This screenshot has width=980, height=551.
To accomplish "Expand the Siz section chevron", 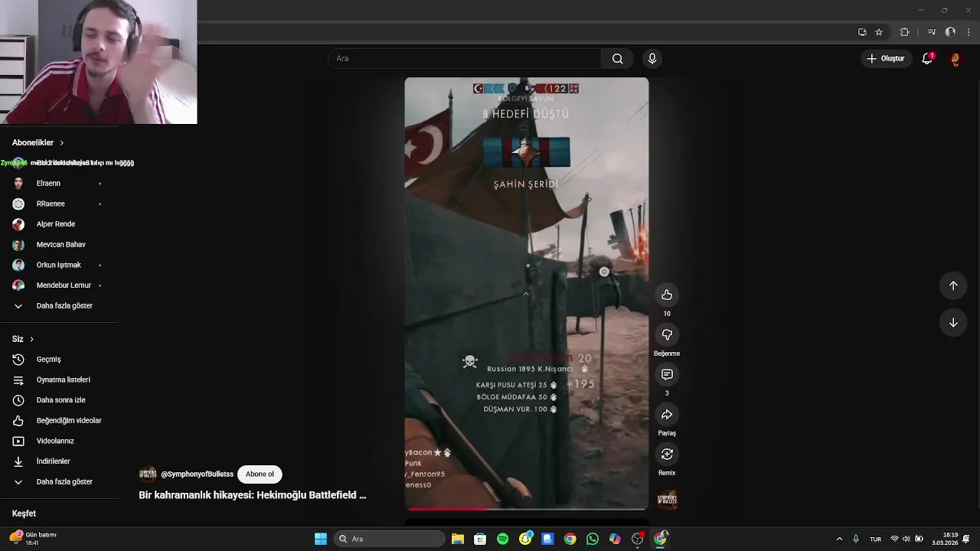I will [x=31, y=339].
